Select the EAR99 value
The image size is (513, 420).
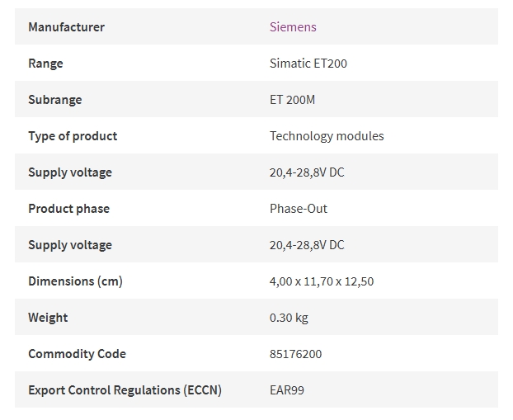tap(286, 390)
